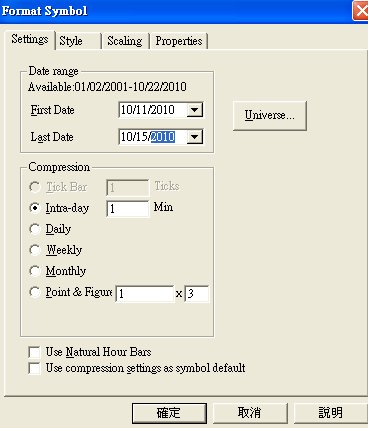Click the 取消 cancel button
This screenshot has height=428, width=368.
[250, 413]
